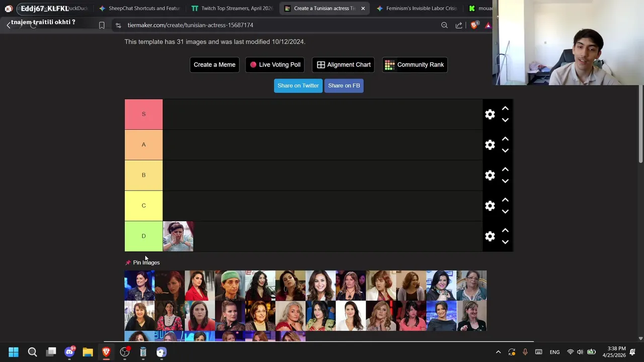Select the green D tier label
The height and width of the screenshot is (362, 644).
143,236
